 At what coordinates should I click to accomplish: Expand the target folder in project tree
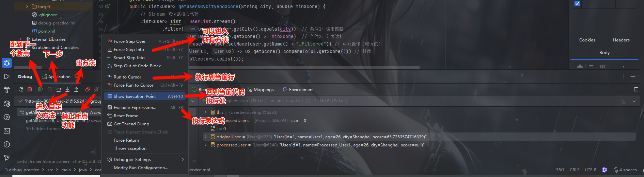click(x=27, y=6)
